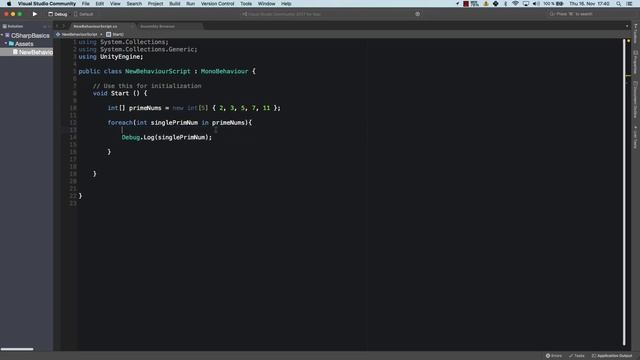Image resolution: width=640 pixels, height=360 pixels.
Task: Go forward with navigate forward arrow
Action: 64,26
